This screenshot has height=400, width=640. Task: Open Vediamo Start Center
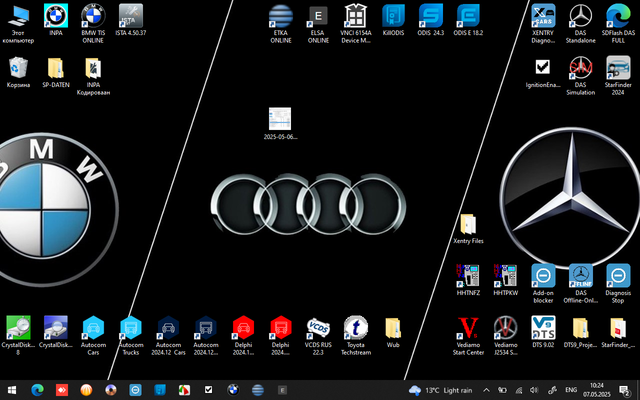point(468,336)
